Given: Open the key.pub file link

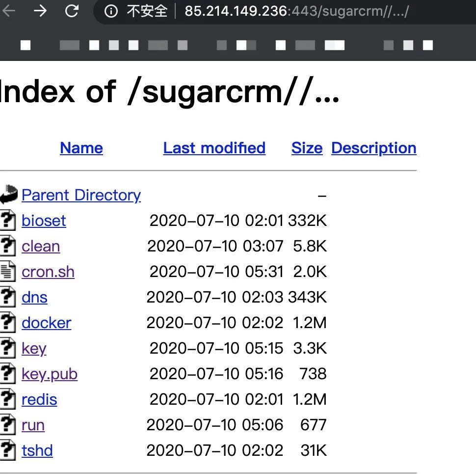Looking at the screenshot, I should click(x=50, y=374).
